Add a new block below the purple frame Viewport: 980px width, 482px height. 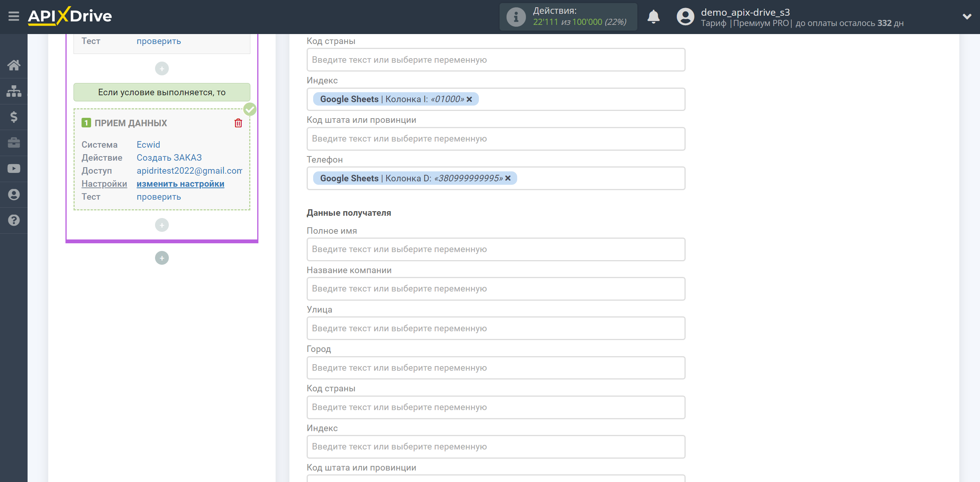click(162, 258)
